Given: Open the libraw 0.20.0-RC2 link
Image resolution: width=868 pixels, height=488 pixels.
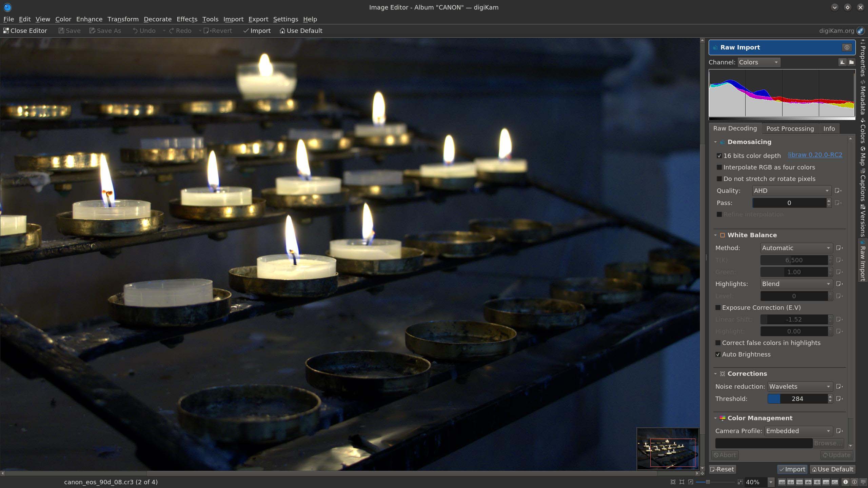Looking at the screenshot, I should (x=815, y=155).
